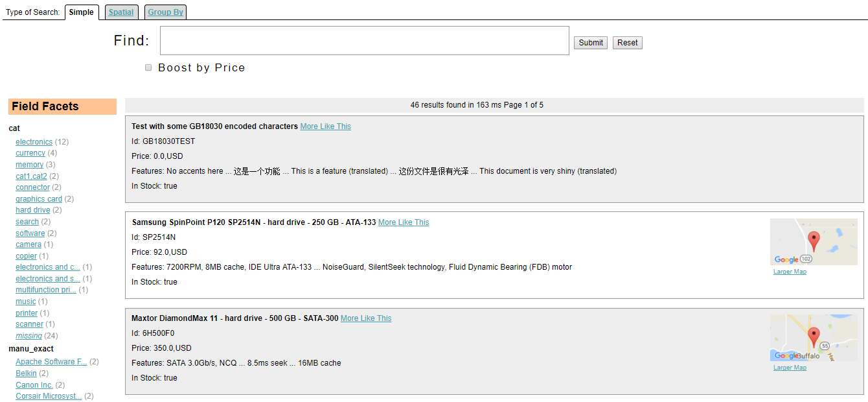The image size is (868, 402).
Task: Filter by Belkin manufacturer facet
Action: click(x=27, y=373)
